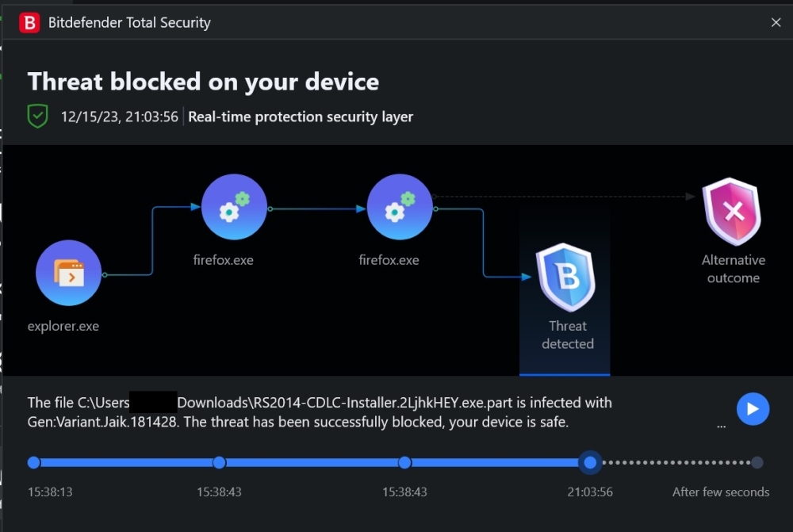Click the green shield status icon
The image size is (793, 532).
pos(38,117)
